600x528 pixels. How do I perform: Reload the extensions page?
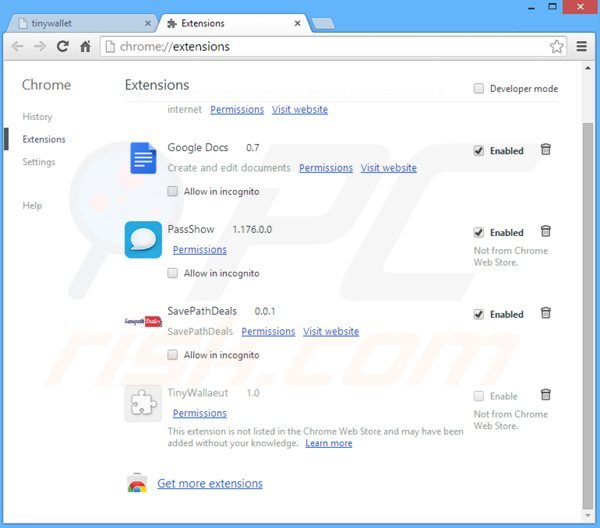pos(63,46)
